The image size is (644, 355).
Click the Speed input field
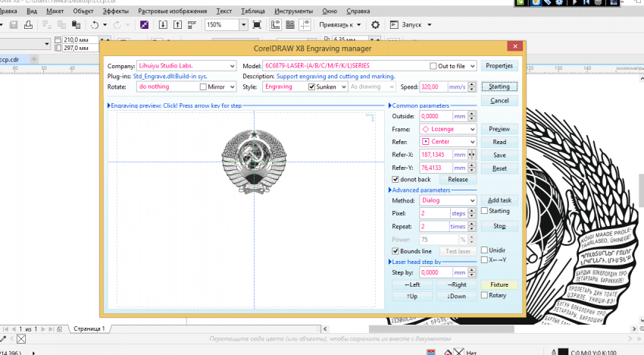pos(434,87)
